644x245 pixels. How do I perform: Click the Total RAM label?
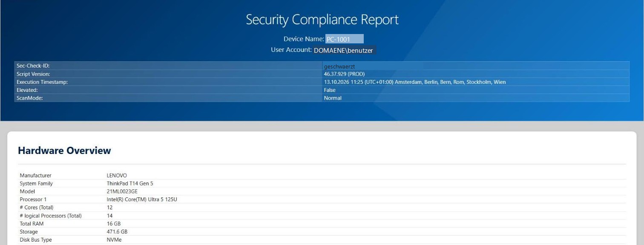pos(32,224)
